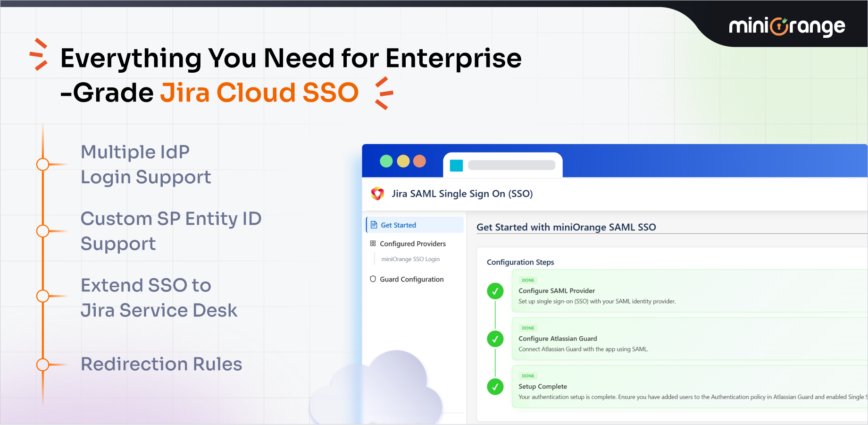Open the Setup Complete step card
The height and width of the screenshot is (425, 868).
point(690,387)
